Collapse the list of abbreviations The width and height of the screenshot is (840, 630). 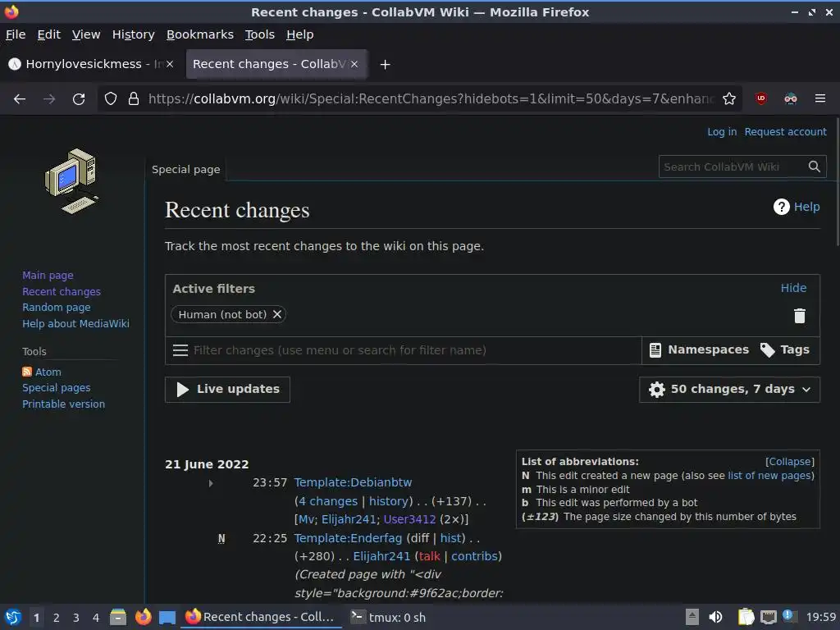(790, 462)
